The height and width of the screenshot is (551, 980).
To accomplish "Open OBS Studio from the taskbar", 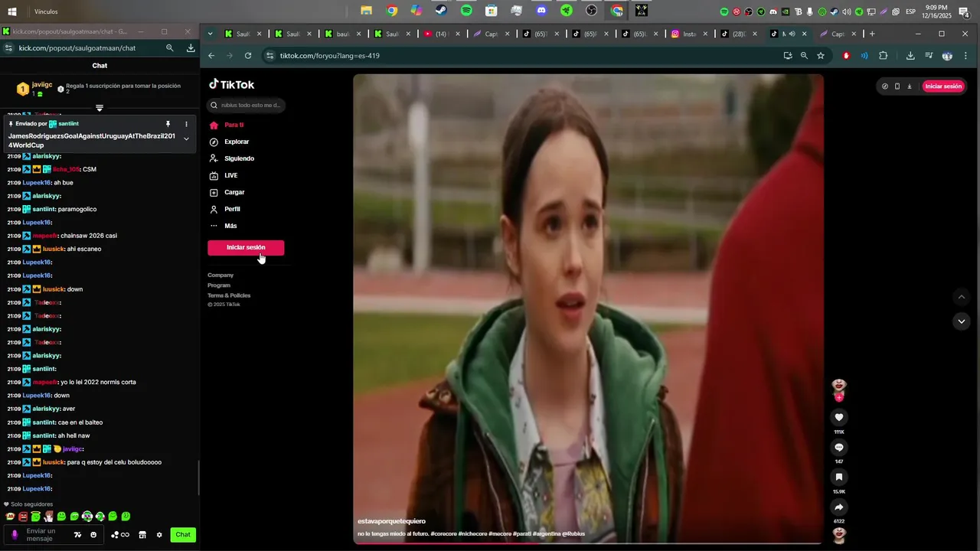I will click(x=591, y=11).
